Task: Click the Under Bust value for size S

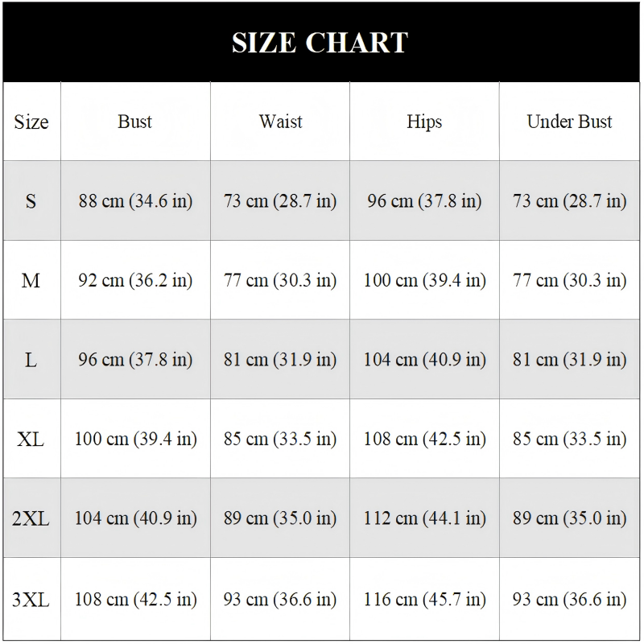Action: (569, 201)
